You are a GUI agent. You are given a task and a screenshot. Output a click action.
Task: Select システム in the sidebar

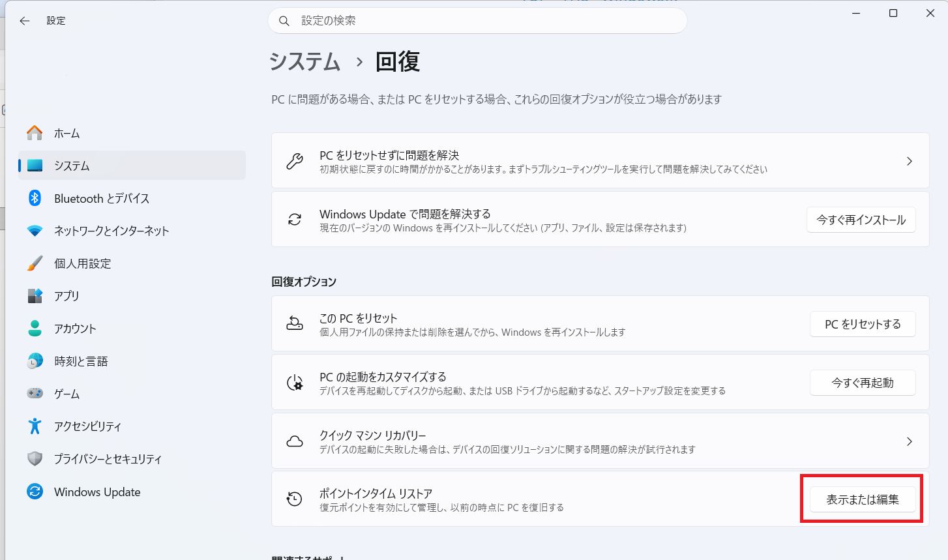point(132,166)
